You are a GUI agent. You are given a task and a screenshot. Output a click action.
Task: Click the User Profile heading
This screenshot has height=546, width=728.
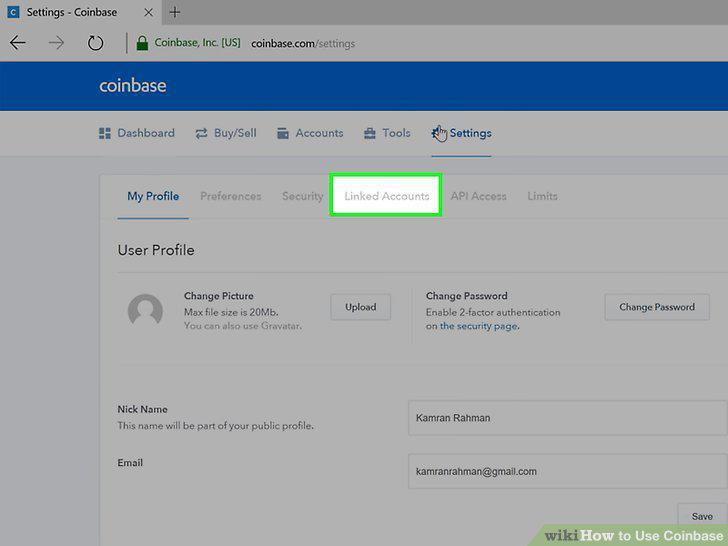(x=156, y=250)
